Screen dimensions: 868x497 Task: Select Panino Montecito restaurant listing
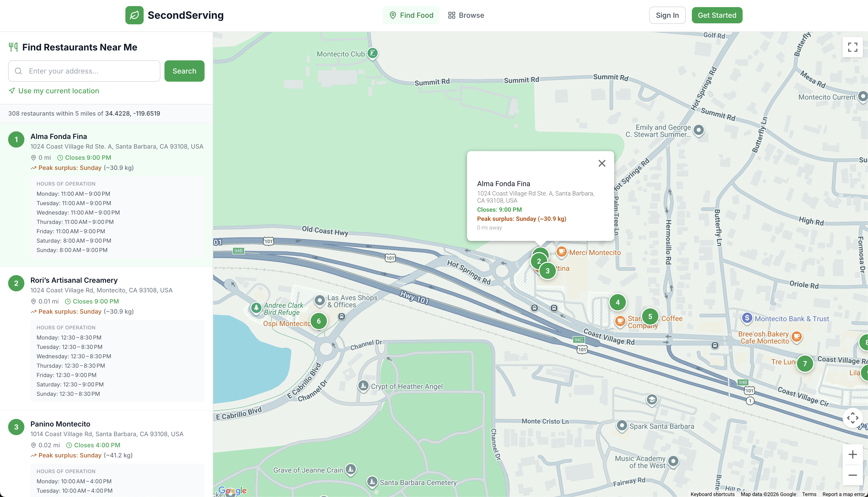click(x=60, y=424)
